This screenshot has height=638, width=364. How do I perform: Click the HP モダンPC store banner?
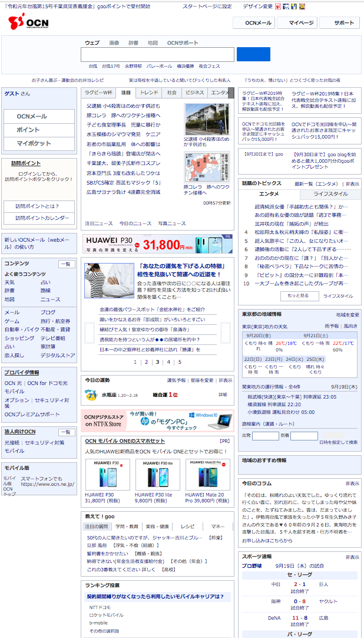click(x=158, y=420)
